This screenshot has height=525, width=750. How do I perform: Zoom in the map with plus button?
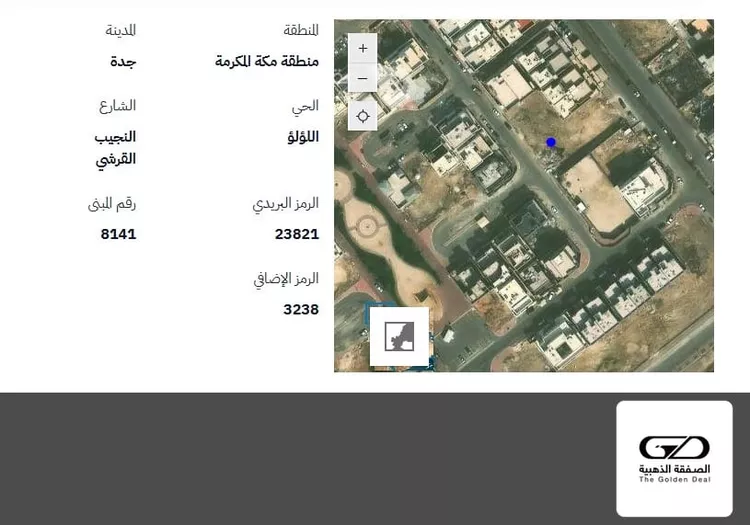point(363,48)
